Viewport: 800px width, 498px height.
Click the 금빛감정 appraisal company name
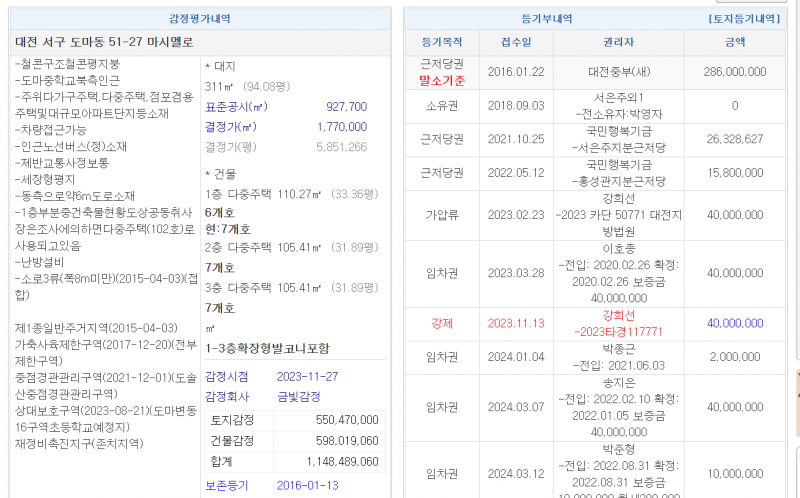[x=298, y=396]
